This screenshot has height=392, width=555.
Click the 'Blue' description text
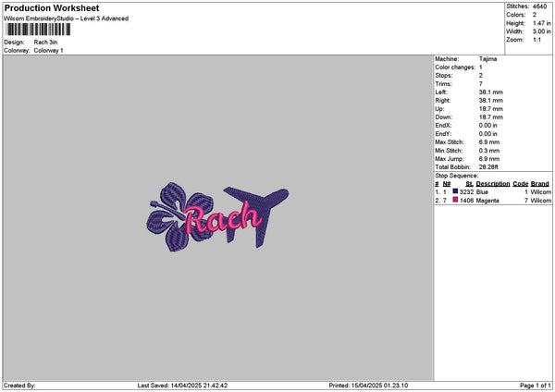click(482, 192)
